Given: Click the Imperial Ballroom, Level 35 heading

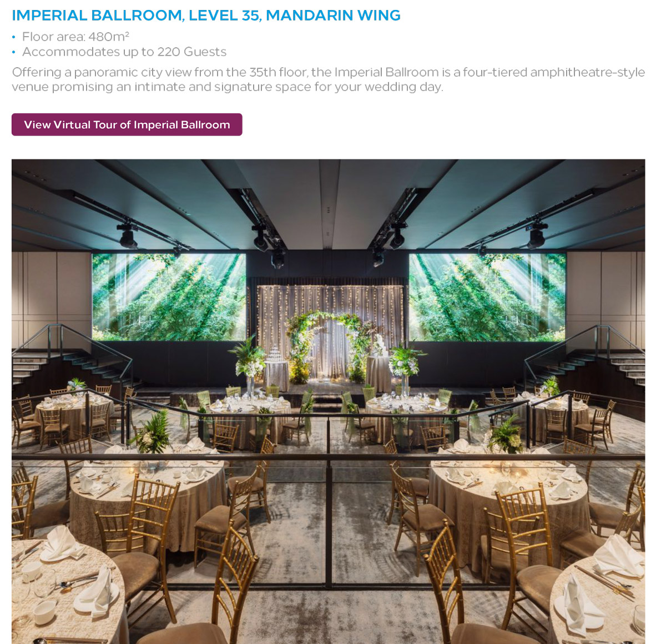Looking at the screenshot, I should 206,15.
